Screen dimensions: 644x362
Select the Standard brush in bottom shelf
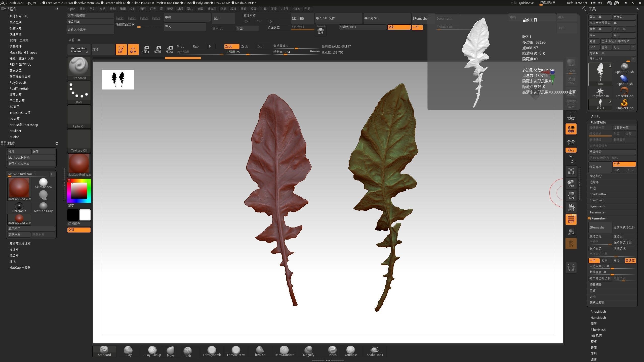click(x=104, y=351)
